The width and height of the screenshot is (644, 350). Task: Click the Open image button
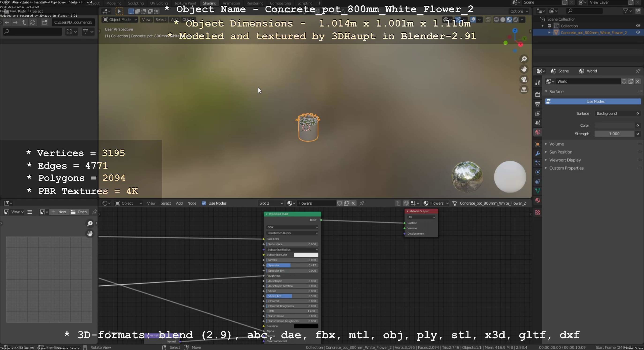(79, 212)
